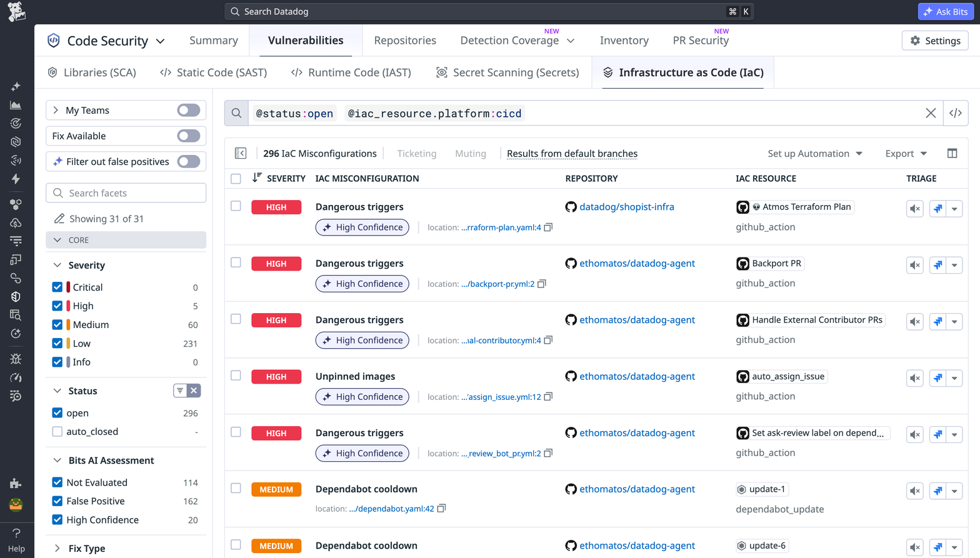
Task: Create Jira ticket for auto_assign_issue finding
Action: coord(937,378)
